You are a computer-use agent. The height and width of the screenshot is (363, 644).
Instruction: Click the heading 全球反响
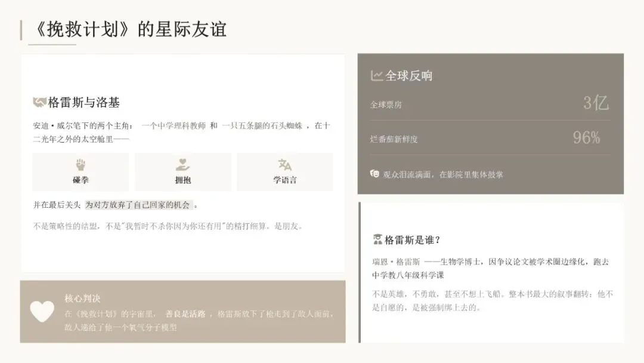(x=408, y=76)
